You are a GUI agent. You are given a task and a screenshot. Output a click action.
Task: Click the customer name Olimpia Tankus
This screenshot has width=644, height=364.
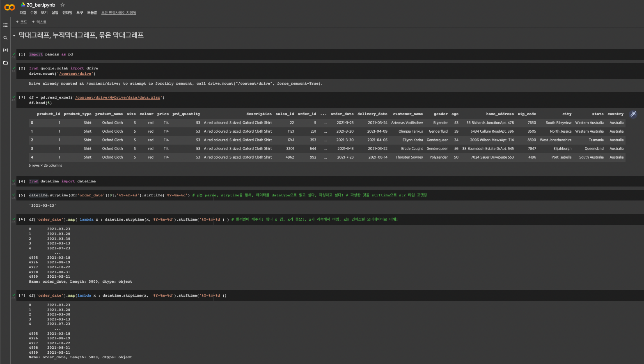(410, 131)
